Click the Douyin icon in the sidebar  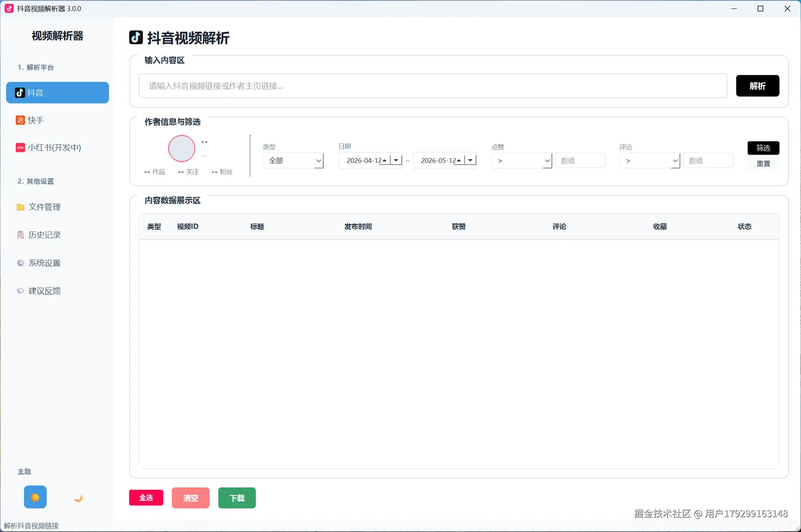coord(20,93)
